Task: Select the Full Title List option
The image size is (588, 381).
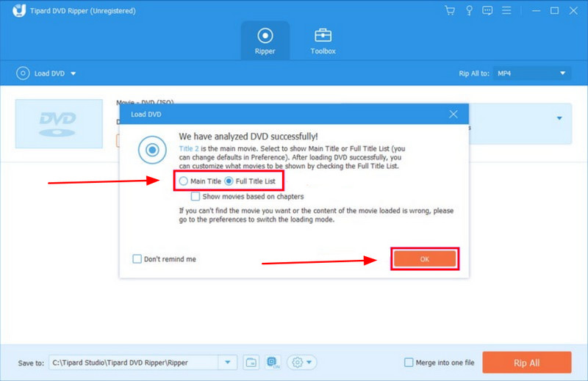Action: pyautogui.click(x=230, y=181)
